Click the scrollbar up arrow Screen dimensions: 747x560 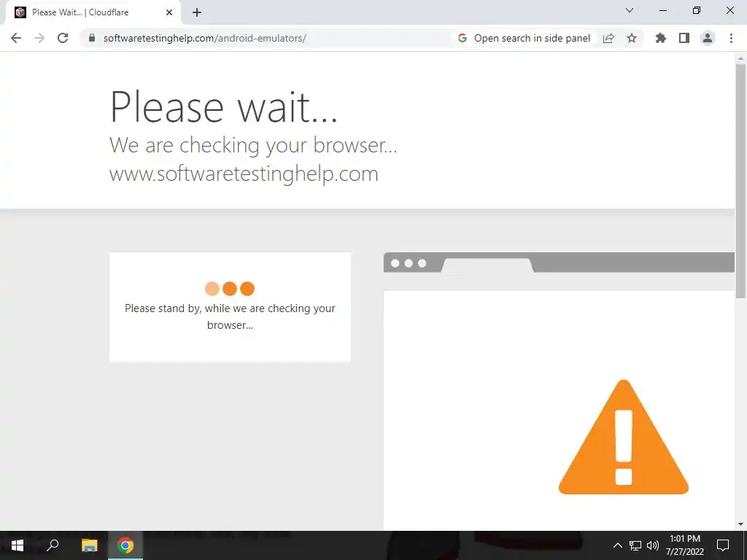741,58
